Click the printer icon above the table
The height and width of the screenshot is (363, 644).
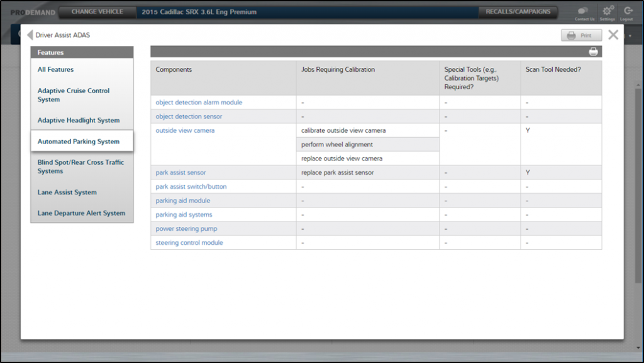[592, 52]
